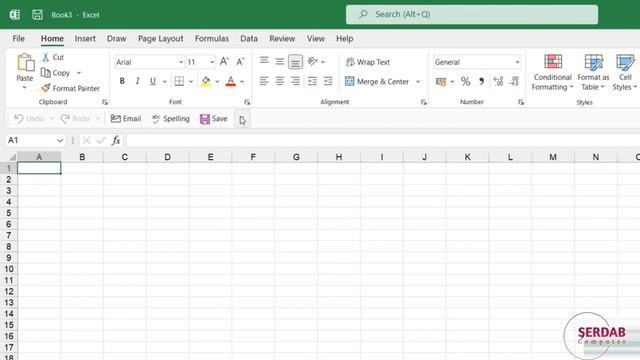Switch to the Page Layout tab
640x360 pixels.
pyautogui.click(x=160, y=39)
